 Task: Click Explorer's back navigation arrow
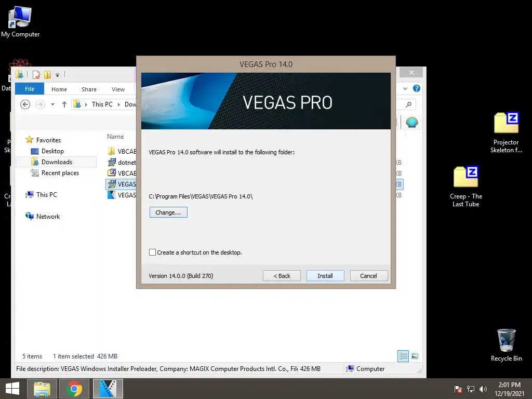click(25, 104)
